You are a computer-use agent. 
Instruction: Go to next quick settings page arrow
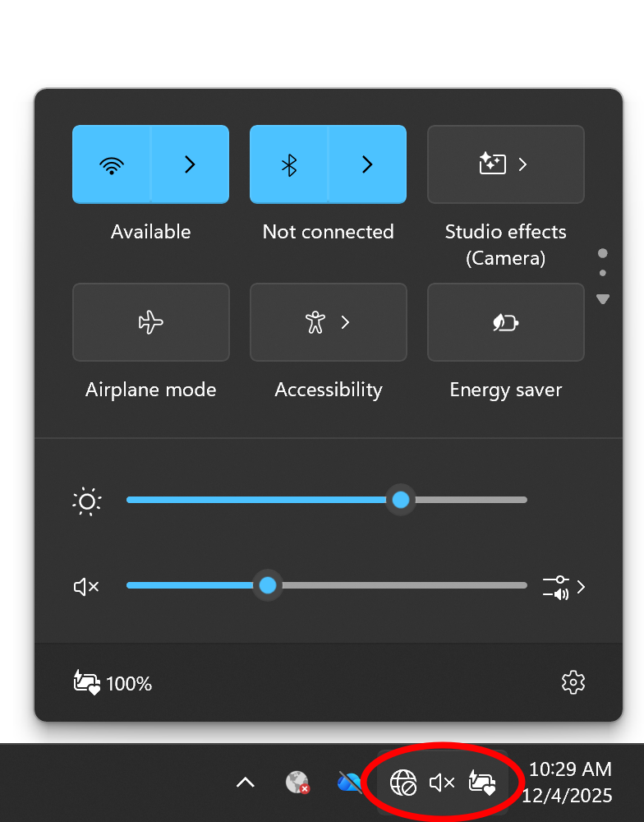pos(603,299)
